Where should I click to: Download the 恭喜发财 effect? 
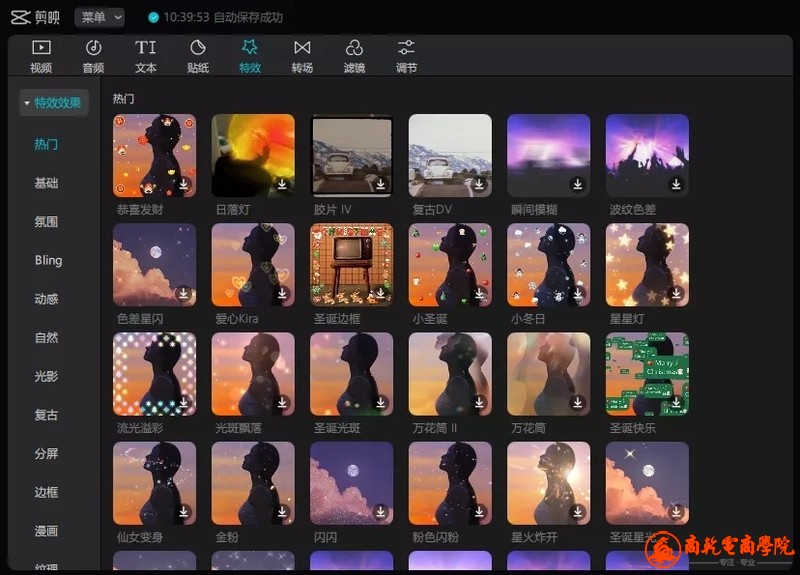184,184
